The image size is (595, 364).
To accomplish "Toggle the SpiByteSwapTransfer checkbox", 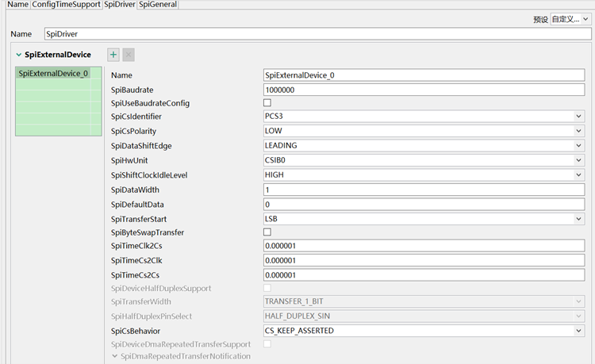I will (267, 232).
